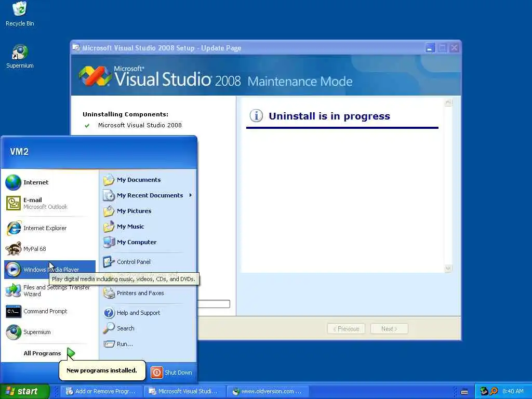Click the Previous button in setup window
This screenshot has width=532, height=399.
click(346, 329)
